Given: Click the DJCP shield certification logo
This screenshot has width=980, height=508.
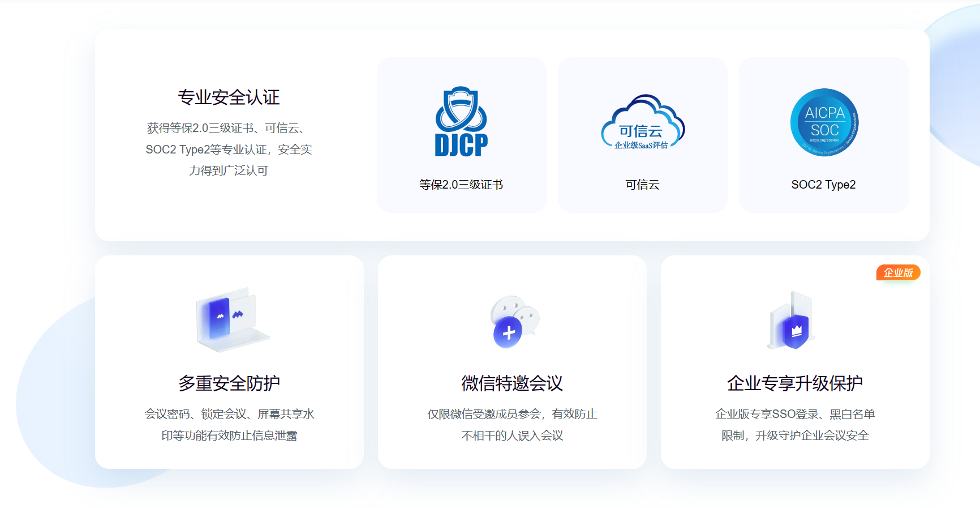Looking at the screenshot, I should click(x=461, y=122).
